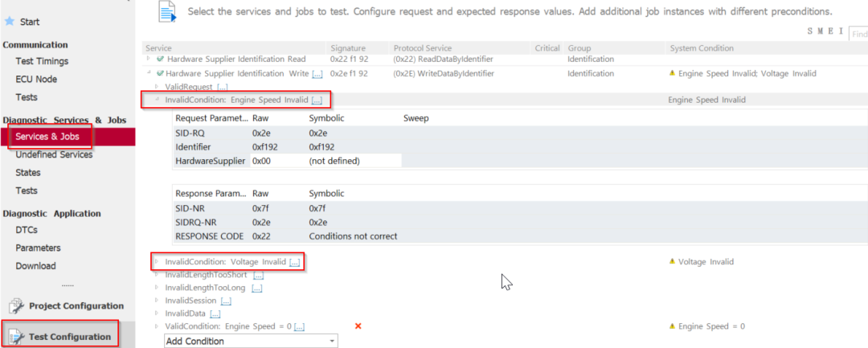868x348 pixels.
Task: Open Tests under Communication section
Action: [x=27, y=97]
